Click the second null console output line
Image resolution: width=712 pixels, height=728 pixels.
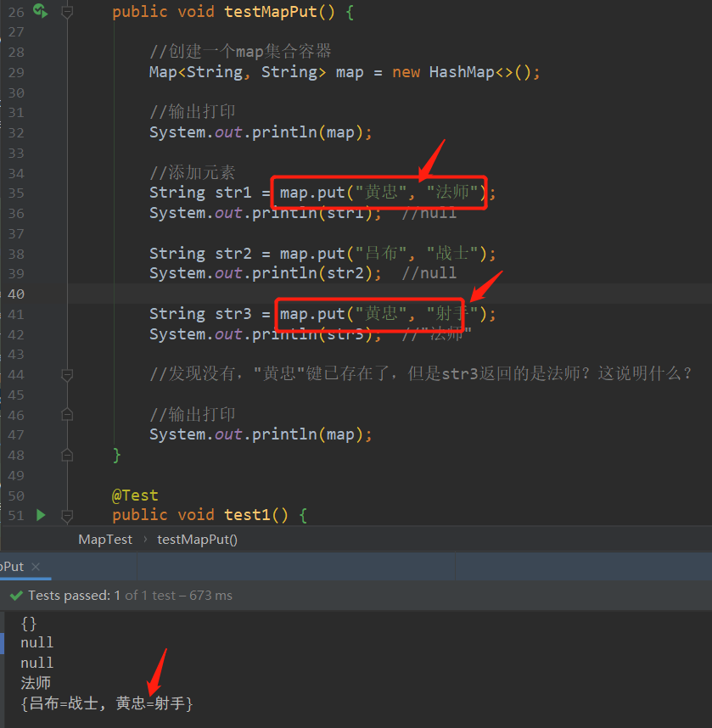point(37,663)
